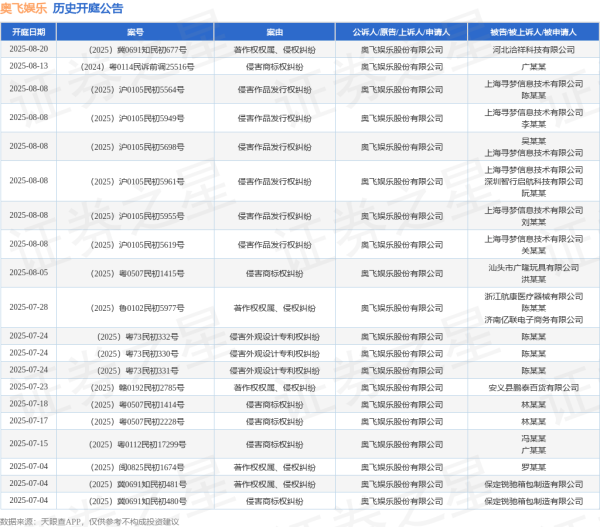Select the date cell 2025-07-17
The height and width of the screenshot is (527, 600).
coord(29,421)
